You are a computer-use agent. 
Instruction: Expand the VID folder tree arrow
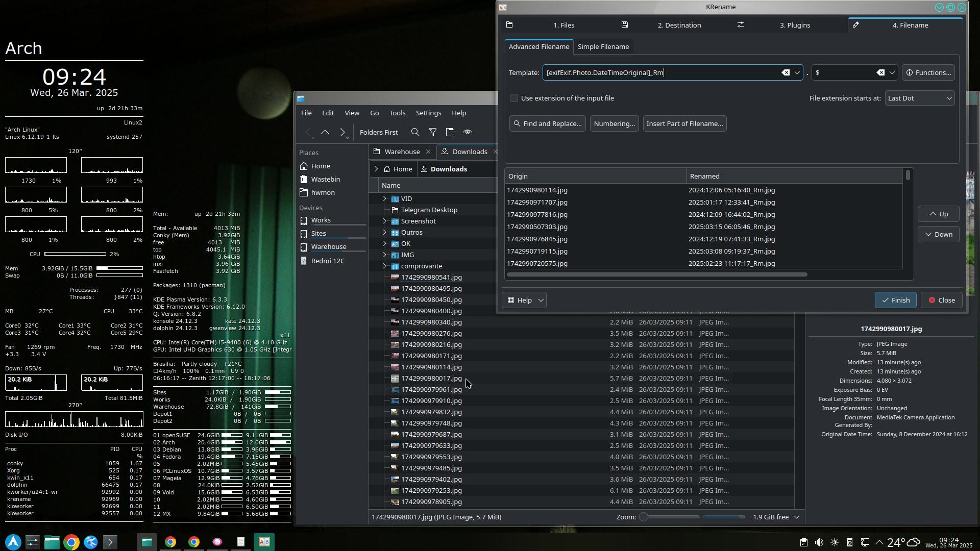[385, 198]
